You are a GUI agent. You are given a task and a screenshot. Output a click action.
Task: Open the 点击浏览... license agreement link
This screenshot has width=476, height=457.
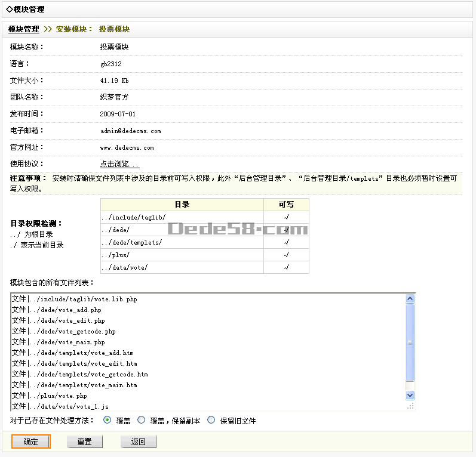(x=119, y=164)
